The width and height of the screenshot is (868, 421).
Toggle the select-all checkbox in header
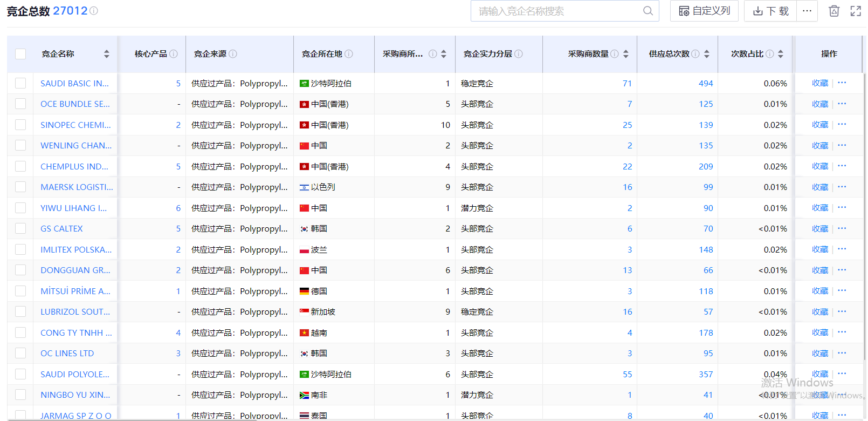coord(20,54)
